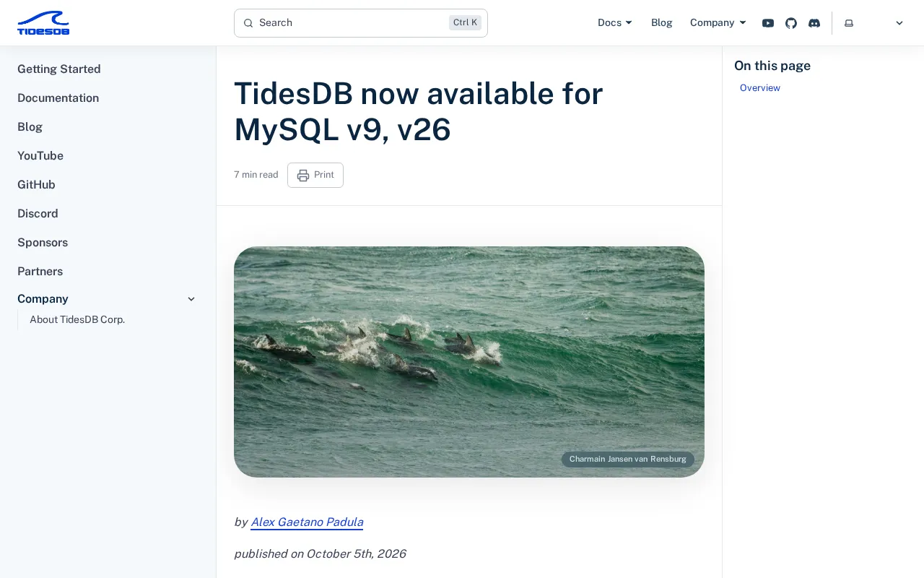Open About TidesDB Corp. in the sidebar
Viewport: 924px width, 578px height.
coord(77,319)
